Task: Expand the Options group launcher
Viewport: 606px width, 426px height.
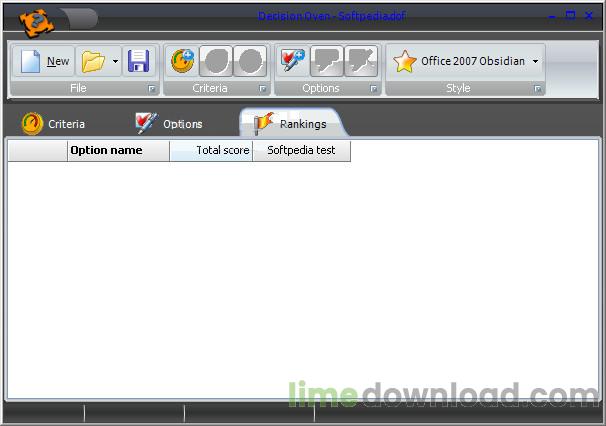Action: 373,89
